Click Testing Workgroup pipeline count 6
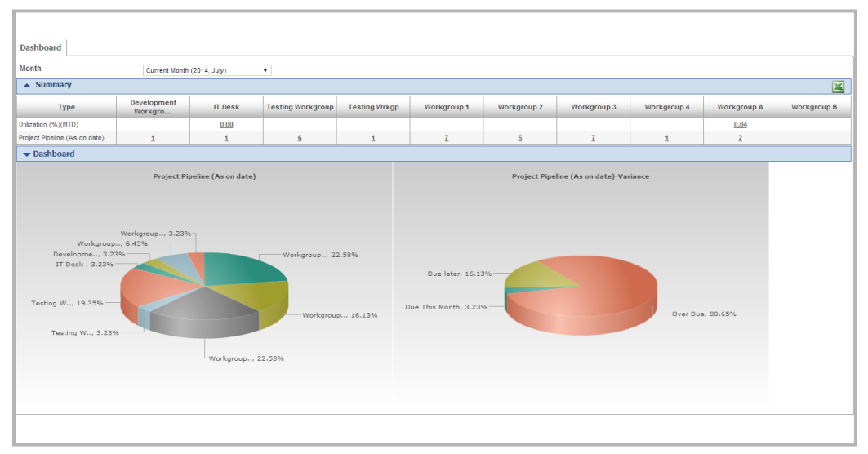Viewport: 868px width, 454px height. pyautogui.click(x=300, y=138)
